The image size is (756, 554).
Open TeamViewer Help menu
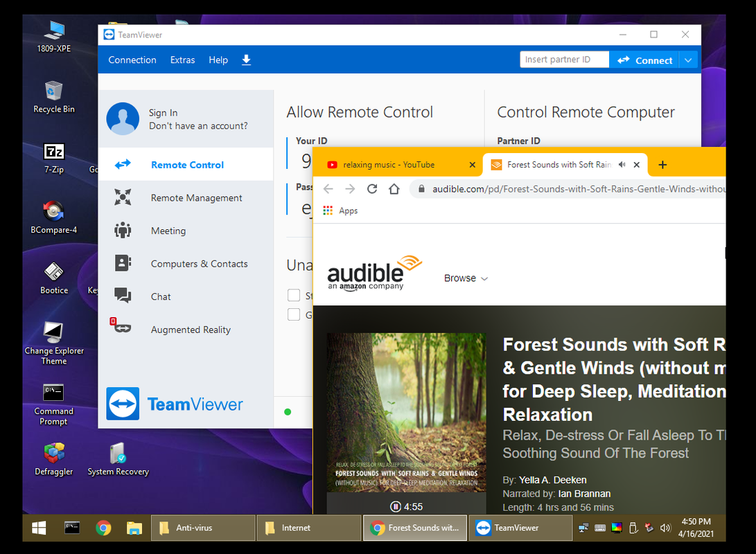tap(218, 60)
